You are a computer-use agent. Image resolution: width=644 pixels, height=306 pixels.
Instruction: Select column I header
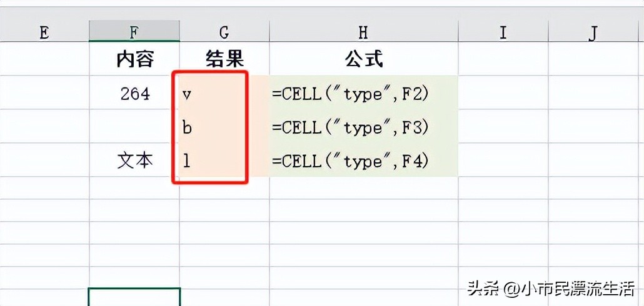(x=503, y=32)
